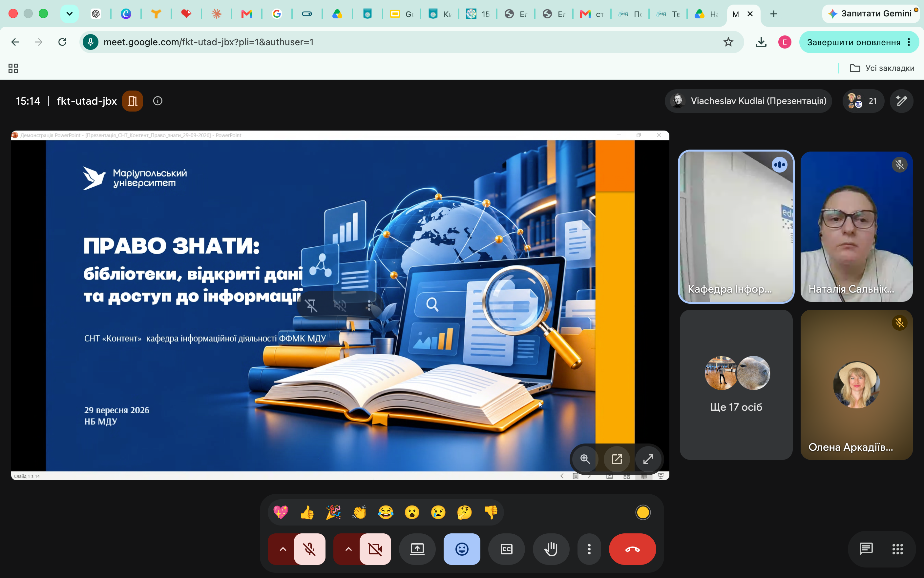
Task: Expand audio settings chevron beside the microphone
Action: (283, 549)
